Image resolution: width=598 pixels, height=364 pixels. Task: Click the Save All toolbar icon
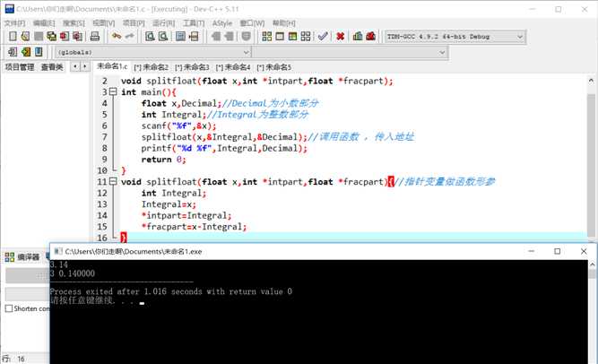[51, 36]
